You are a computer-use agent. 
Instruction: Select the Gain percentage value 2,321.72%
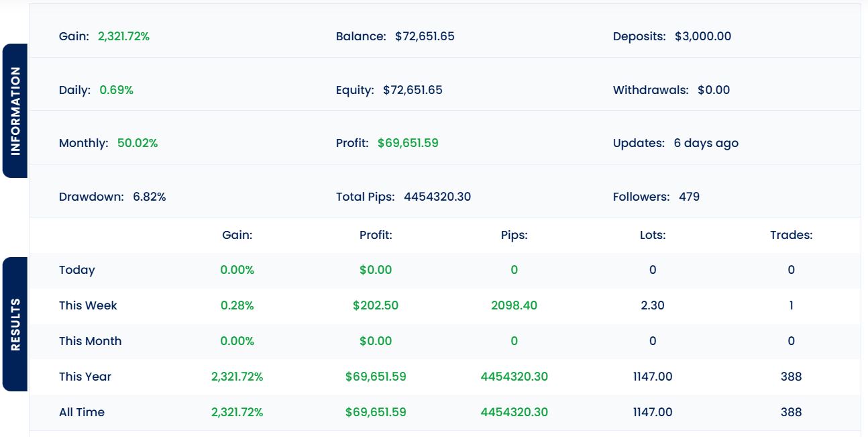tap(124, 36)
